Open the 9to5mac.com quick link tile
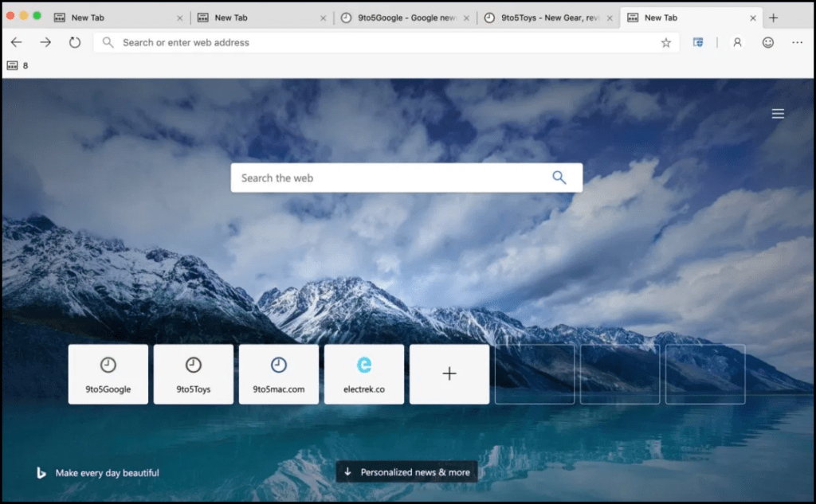This screenshot has height=504, width=816. (278, 374)
